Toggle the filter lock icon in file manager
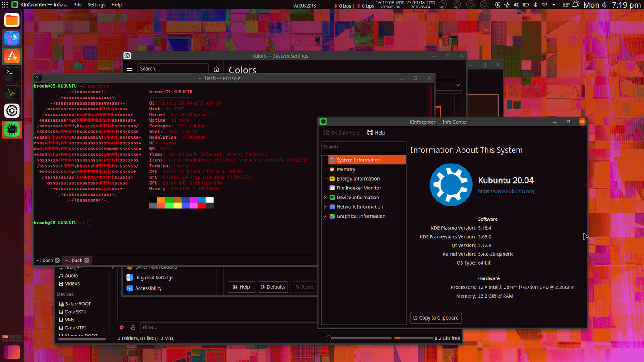Viewport: 644px width, 362px height. coord(133,328)
